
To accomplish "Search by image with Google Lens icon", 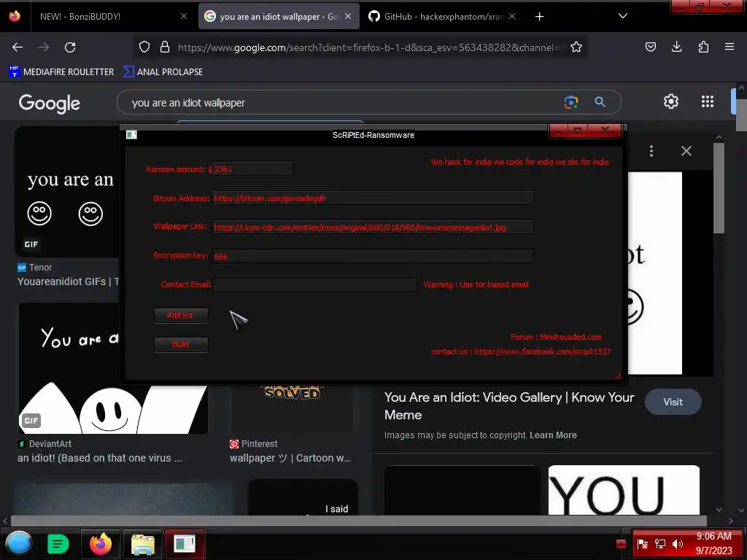I will (x=570, y=102).
